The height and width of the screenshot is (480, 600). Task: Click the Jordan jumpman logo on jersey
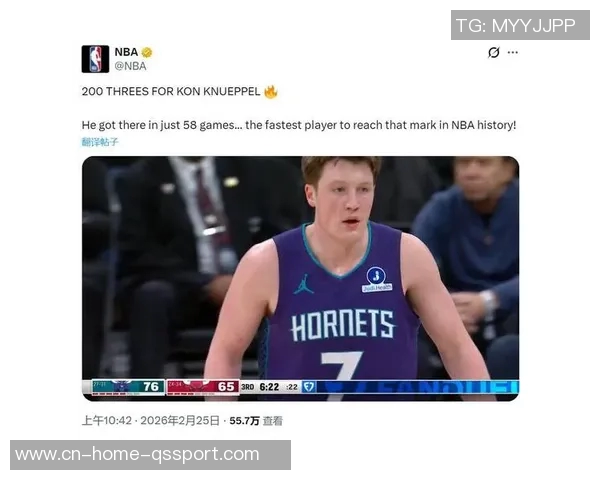click(x=303, y=284)
